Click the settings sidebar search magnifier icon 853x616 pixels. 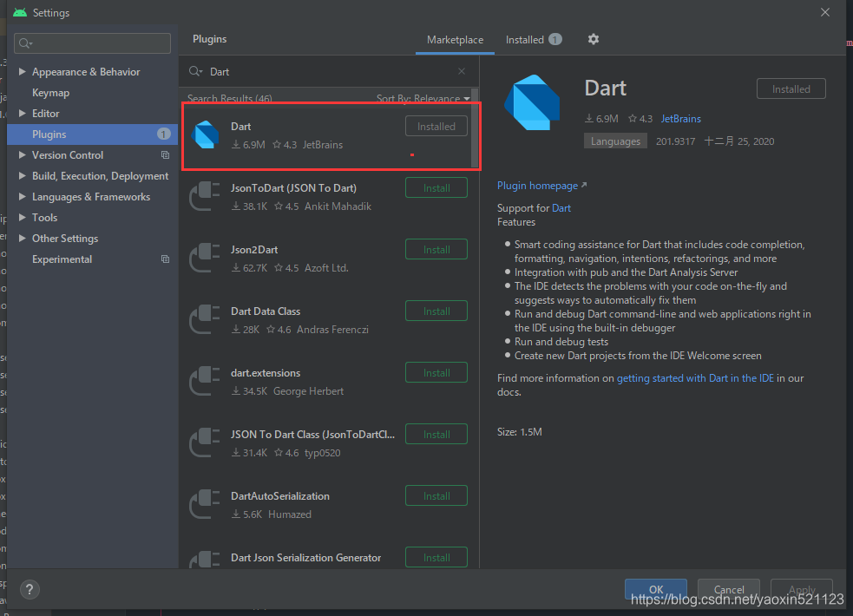(x=25, y=43)
